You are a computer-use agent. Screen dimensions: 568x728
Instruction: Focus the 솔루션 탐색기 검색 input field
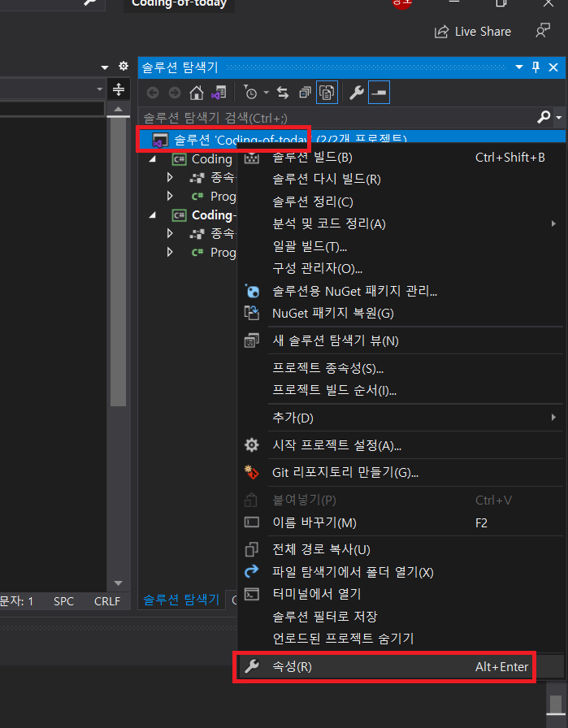[x=338, y=118]
